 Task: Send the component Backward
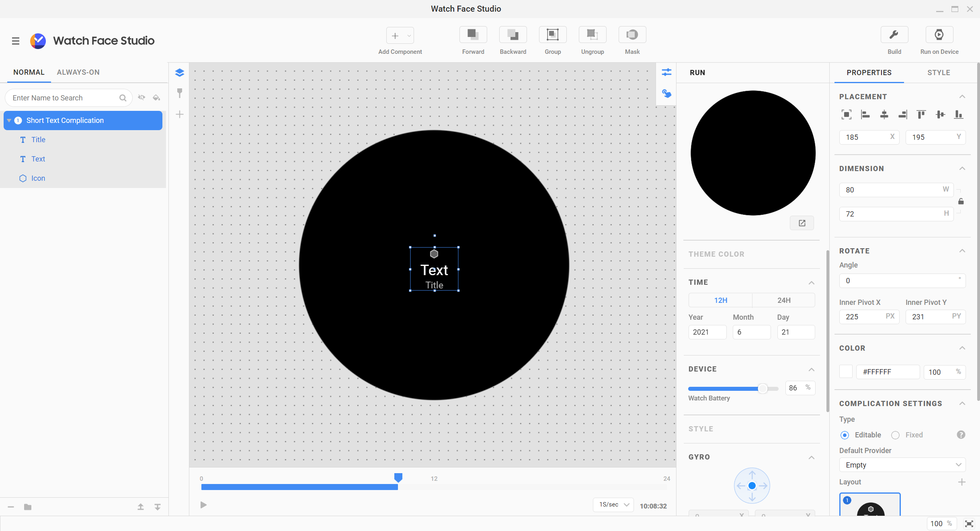click(x=513, y=35)
